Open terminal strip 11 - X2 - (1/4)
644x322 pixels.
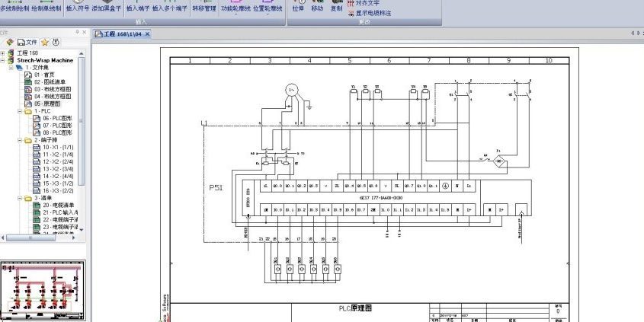(58, 155)
